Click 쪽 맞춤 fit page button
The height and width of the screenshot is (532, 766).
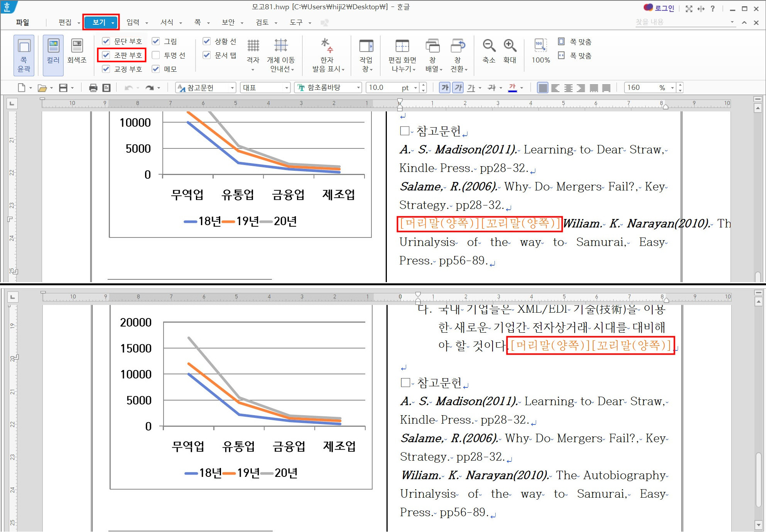coord(575,41)
